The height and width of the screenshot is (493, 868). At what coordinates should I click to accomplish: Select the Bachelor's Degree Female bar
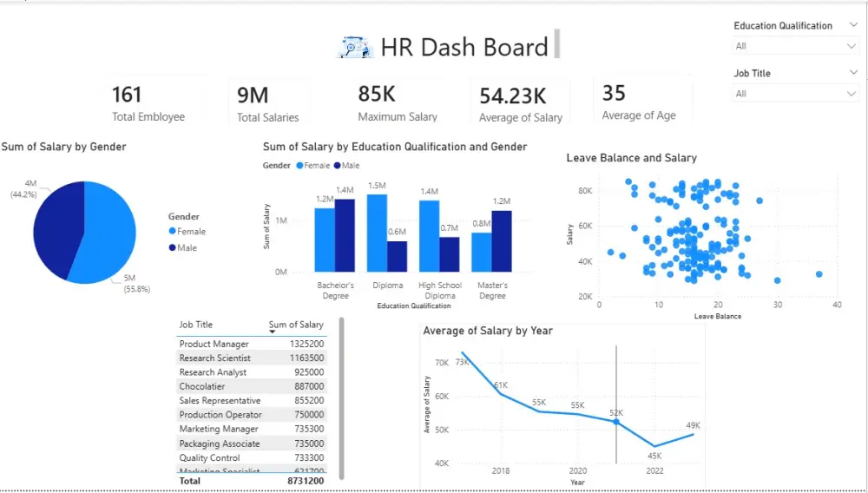coord(325,240)
